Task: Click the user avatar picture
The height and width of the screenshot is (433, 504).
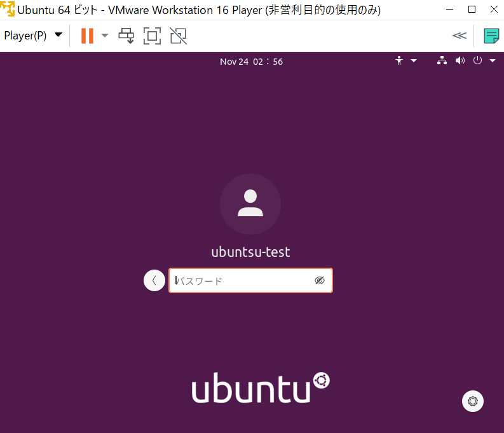Action: (x=250, y=204)
